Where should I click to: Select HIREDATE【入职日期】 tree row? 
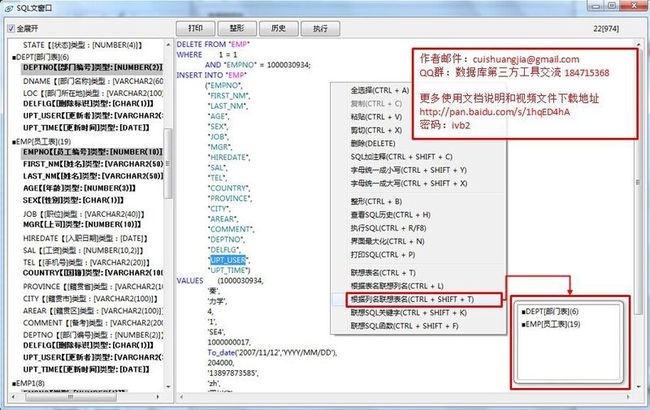85,238
